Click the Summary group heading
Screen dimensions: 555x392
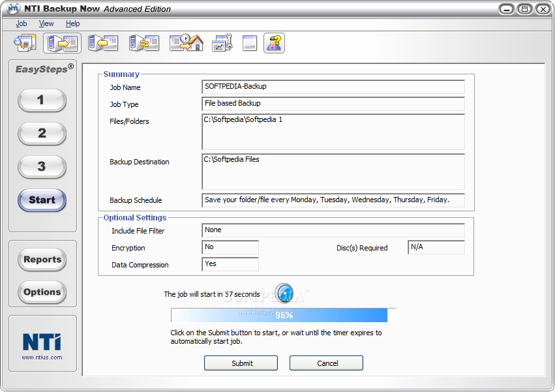click(x=121, y=74)
